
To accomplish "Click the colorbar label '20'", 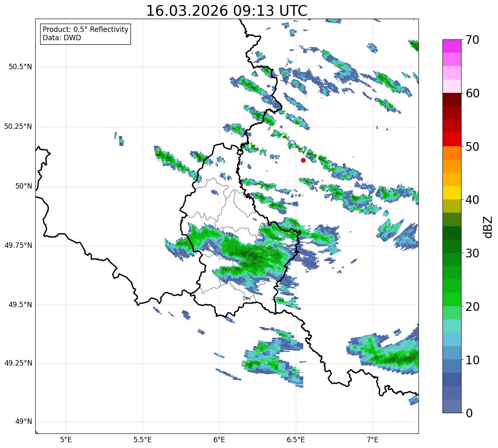I will 472,307.
